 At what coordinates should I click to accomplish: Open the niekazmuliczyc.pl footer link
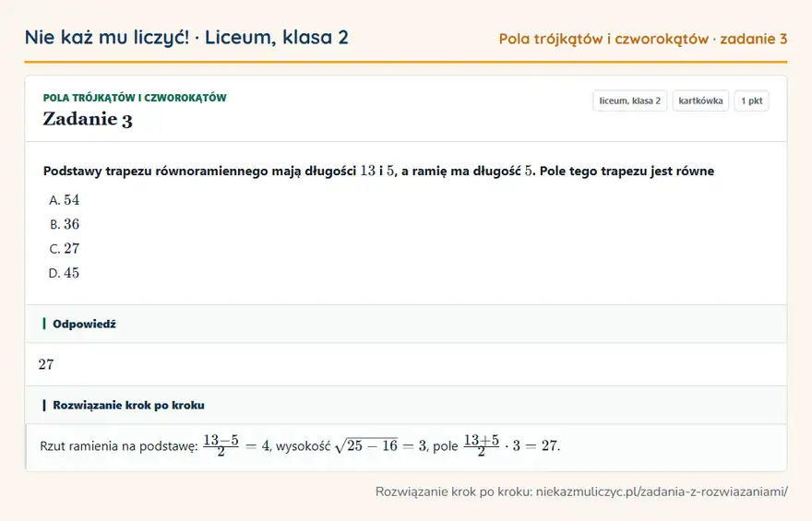662,491
